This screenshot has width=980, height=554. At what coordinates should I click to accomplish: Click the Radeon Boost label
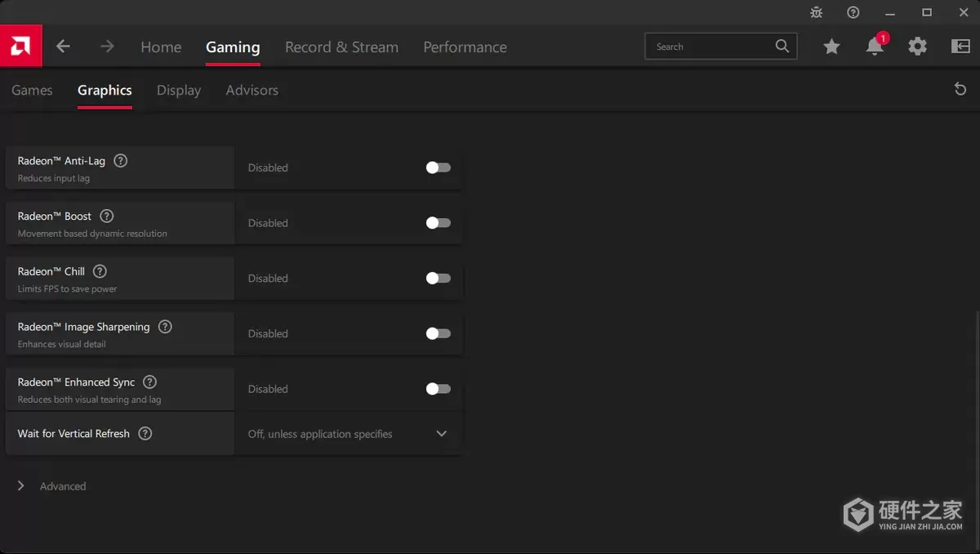tap(55, 217)
